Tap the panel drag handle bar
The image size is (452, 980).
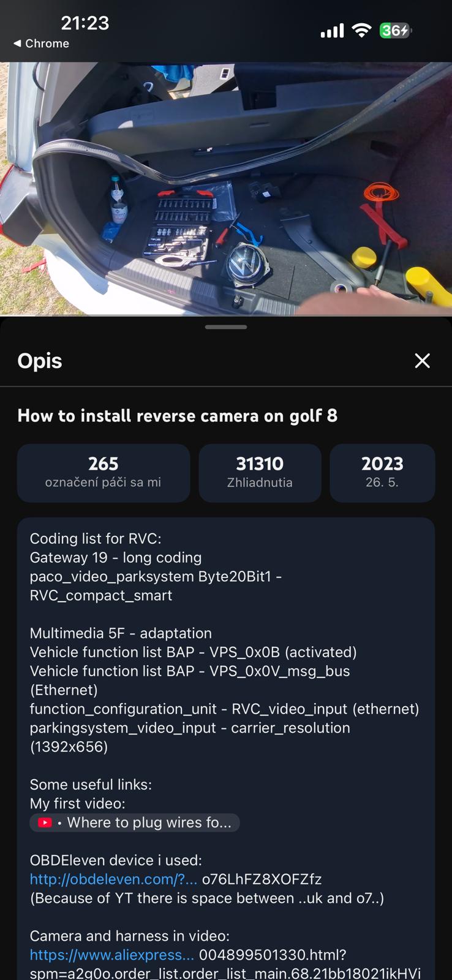tap(226, 327)
